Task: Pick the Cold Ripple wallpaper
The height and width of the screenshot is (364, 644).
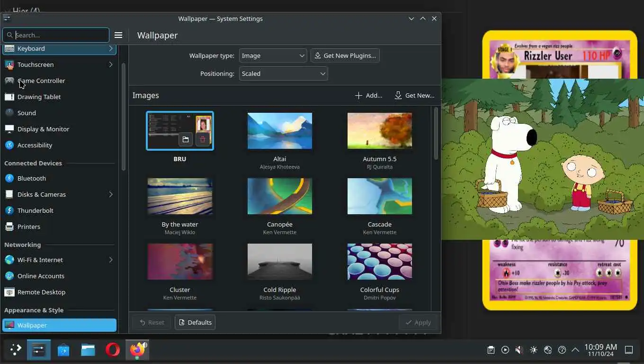Action: pyautogui.click(x=280, y=262)
